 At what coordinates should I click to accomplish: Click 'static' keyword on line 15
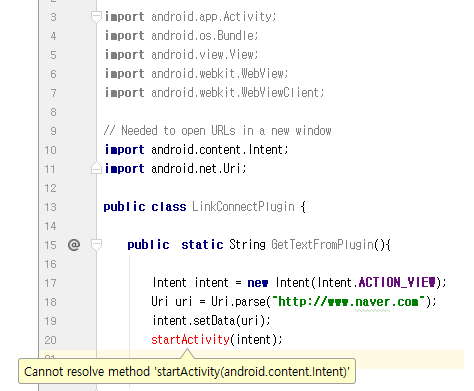click(x=202, y=245)
